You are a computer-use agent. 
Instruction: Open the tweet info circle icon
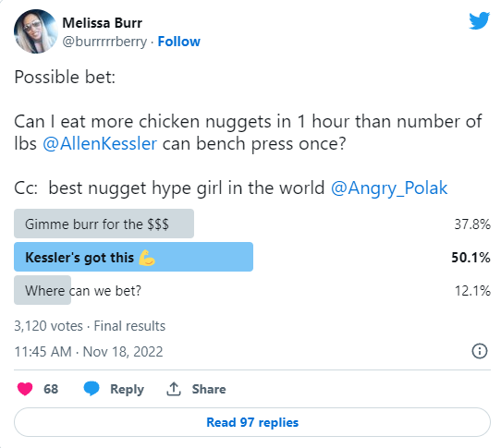point(479,351)
